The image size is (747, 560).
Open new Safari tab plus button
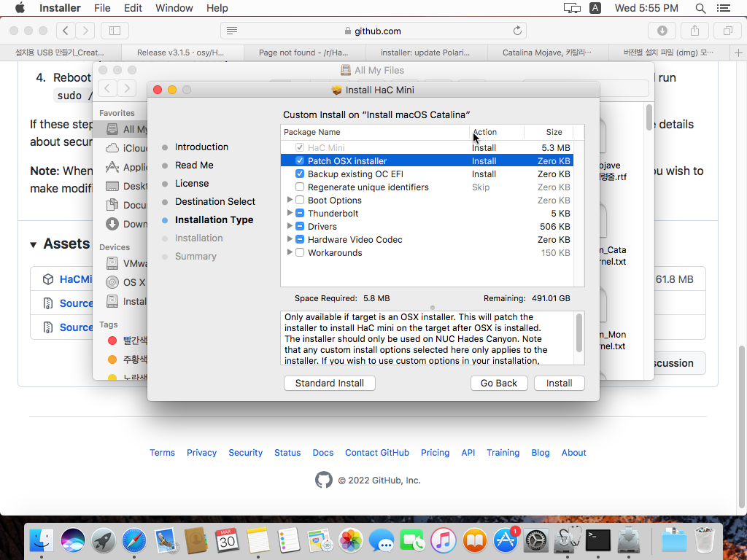[x=738, y=52]
